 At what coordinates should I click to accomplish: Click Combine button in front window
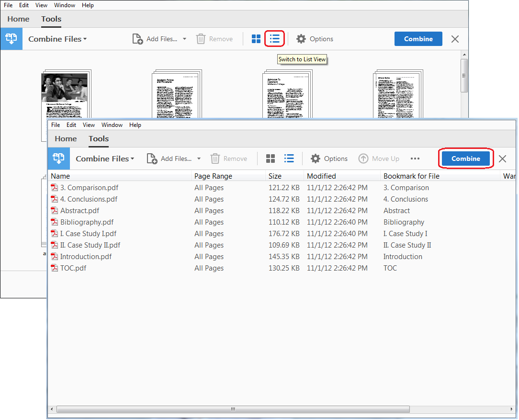(466, 159)
